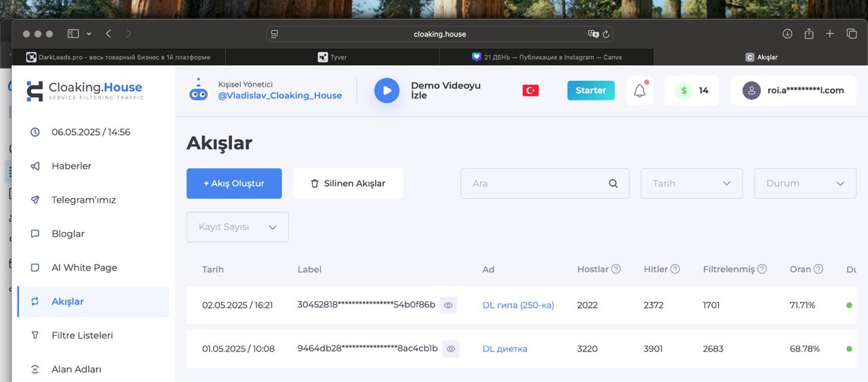Screen dimensions: 868x382
Task: Click the Label column header
Action: click(309, 269)
